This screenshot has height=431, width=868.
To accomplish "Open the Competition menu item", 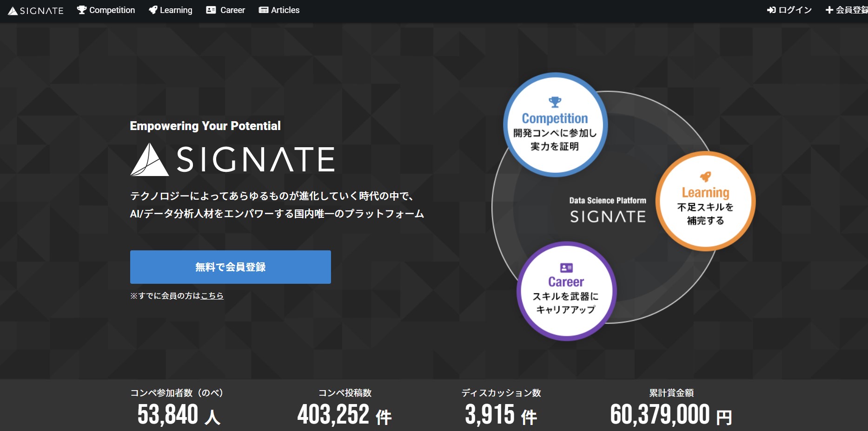I will pyautogui.click(x=112, y=10).
